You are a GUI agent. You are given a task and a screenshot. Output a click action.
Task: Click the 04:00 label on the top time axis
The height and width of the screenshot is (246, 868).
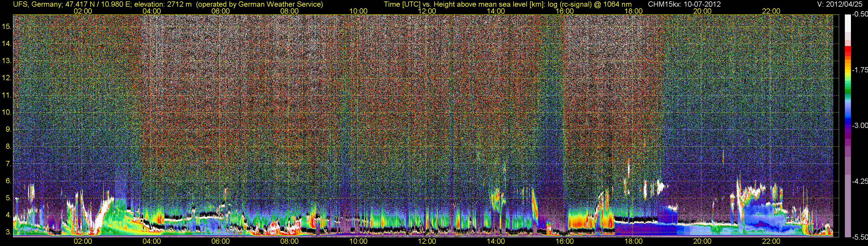tap(152, 11)
